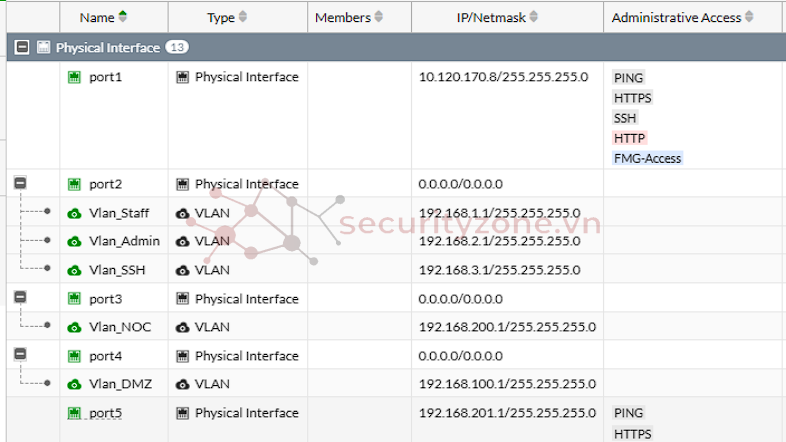
Task: Click the HTTP access tag on port1
Action: click(630, 138)
